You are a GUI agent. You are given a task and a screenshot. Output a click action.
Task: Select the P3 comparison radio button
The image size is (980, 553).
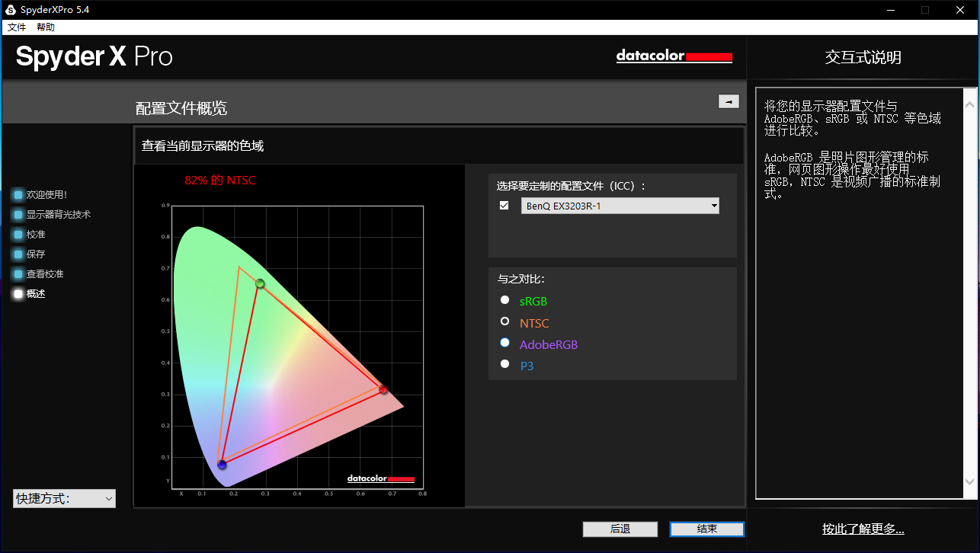[x=504, y=364]
